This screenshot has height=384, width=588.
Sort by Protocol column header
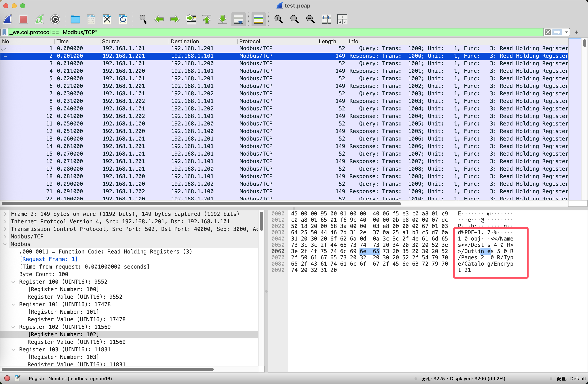click(x=277, y=41)
